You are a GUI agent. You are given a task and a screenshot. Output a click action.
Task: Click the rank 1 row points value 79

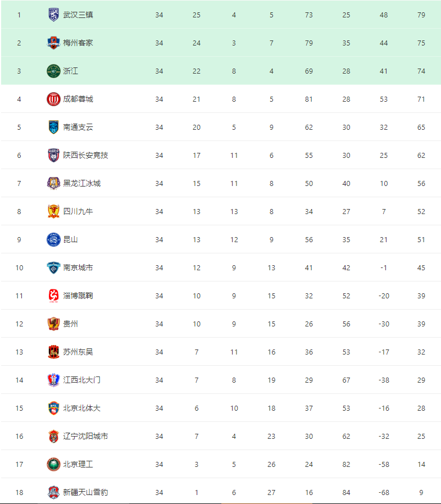pos(421,15)
